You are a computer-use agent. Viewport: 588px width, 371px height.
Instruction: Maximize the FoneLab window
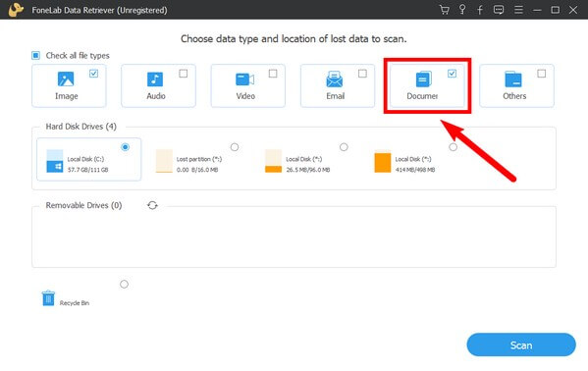pos(555,10)
